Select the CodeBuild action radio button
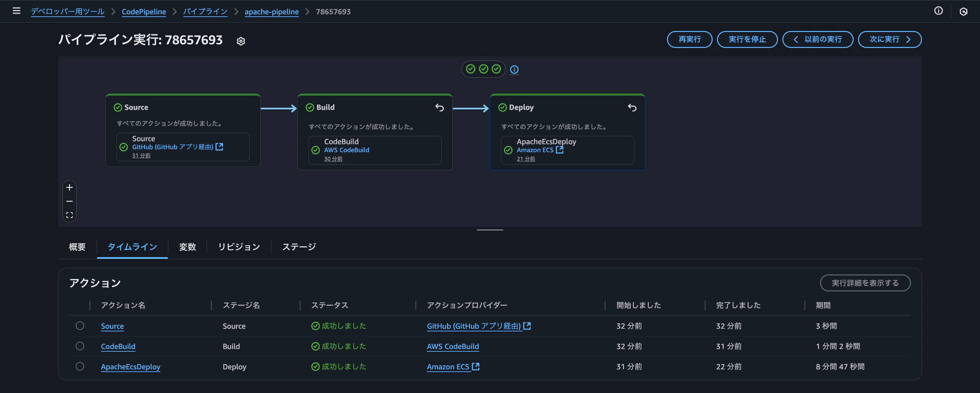 80,346
